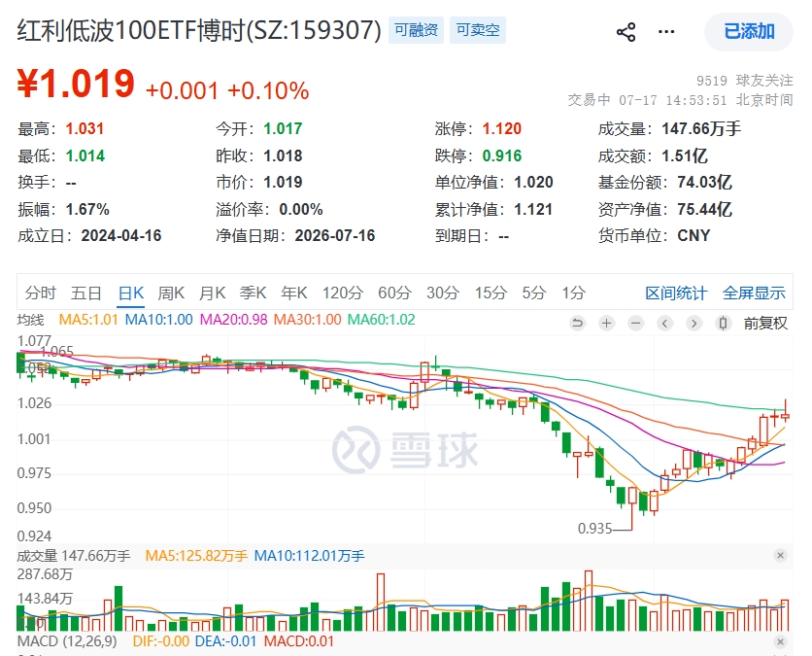Click the MA10:1.00 indicator label
The height and width of the screenshot is (656, 812).
(159, 319)
